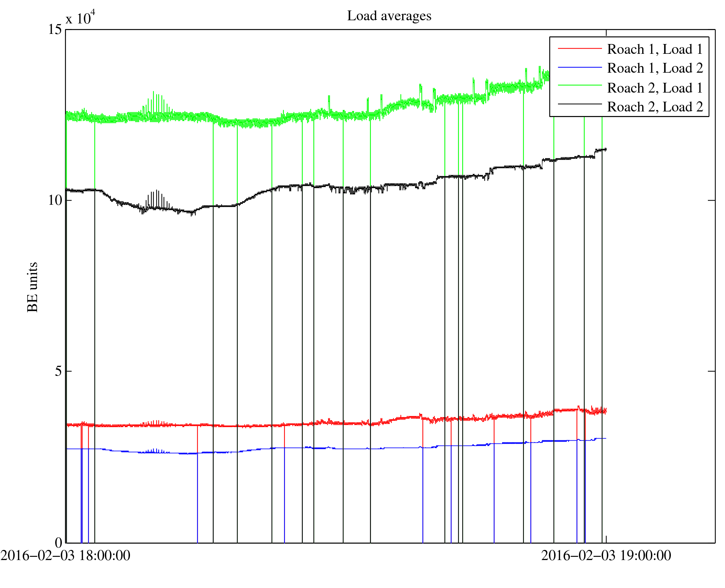Click the right-side tick mark at 10
The image size is (725, 588).
pos(711,200)
